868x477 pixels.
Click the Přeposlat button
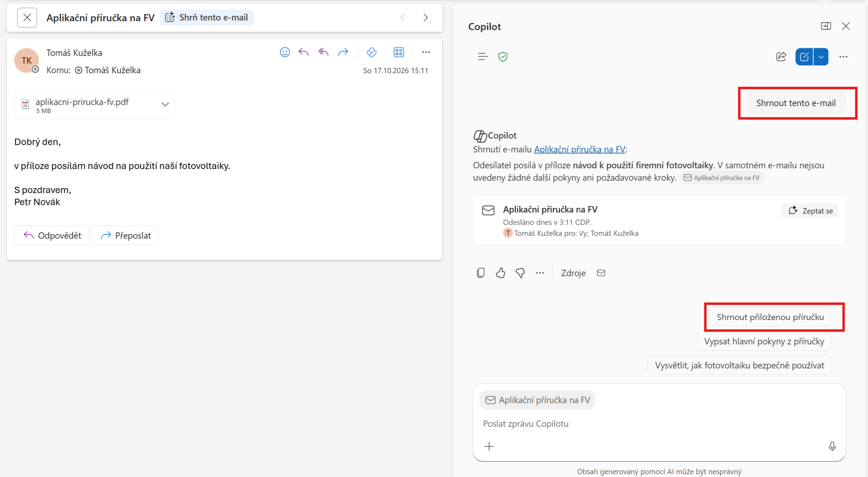click(x=125, y=235)
